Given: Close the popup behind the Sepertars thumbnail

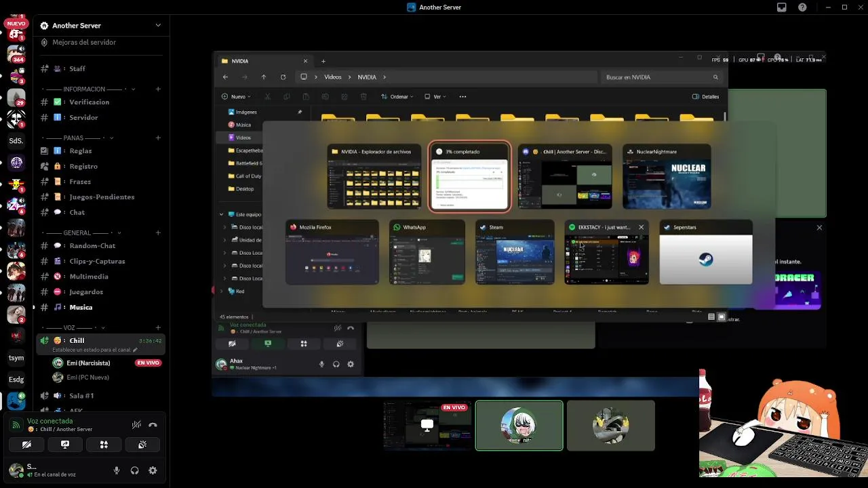Looking at the screenshot, I should click(x=819, y=228).
